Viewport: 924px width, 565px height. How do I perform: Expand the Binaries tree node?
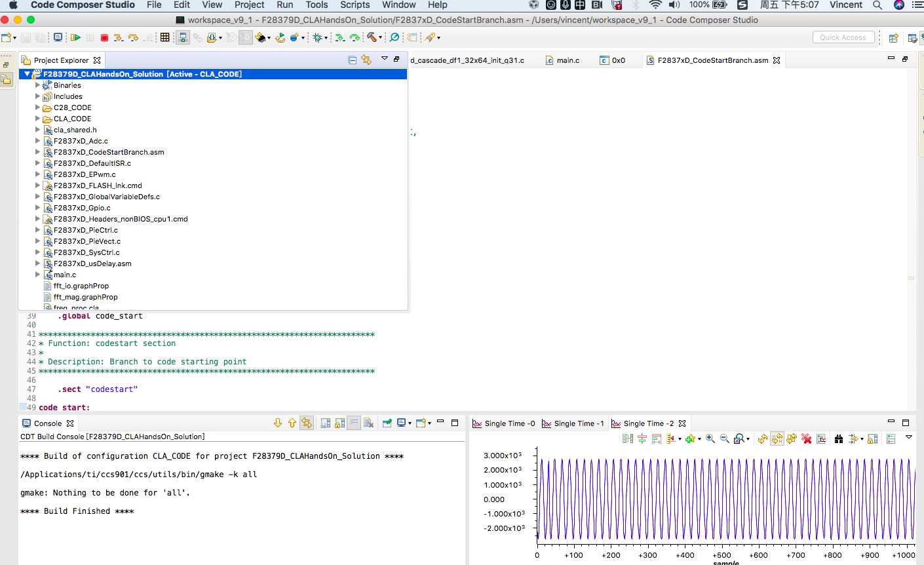[37, 85]
